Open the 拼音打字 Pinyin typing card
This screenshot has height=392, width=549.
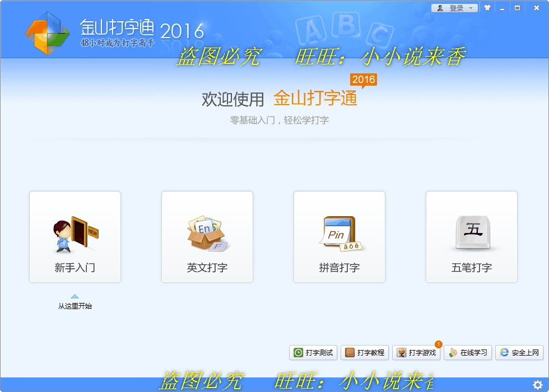pos(339,236)
